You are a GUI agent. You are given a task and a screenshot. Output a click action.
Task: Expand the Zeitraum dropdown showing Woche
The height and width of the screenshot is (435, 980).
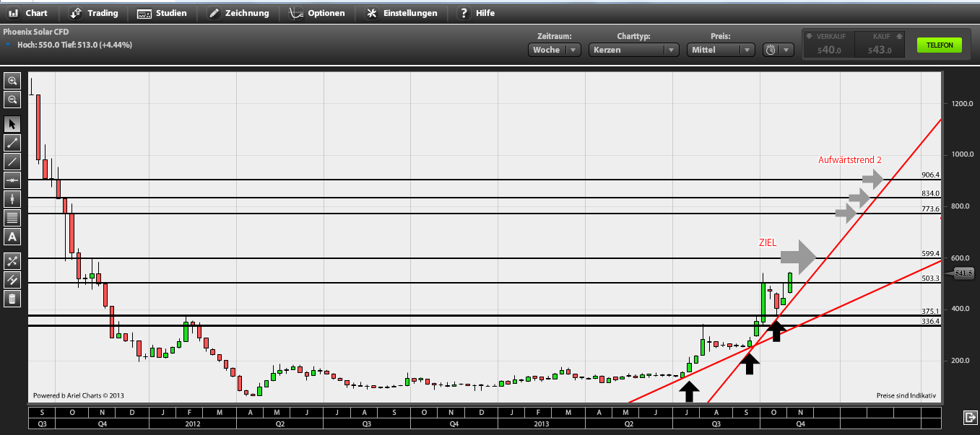555,50
